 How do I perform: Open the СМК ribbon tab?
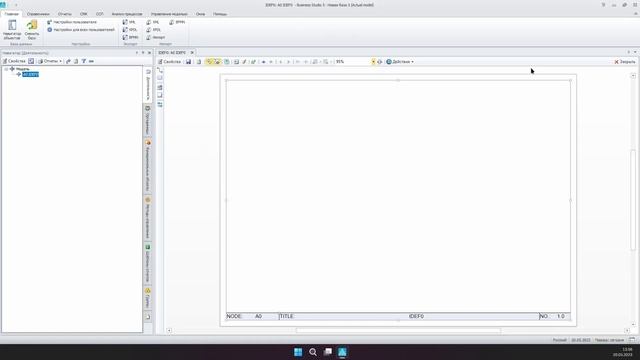pos(84,14)
